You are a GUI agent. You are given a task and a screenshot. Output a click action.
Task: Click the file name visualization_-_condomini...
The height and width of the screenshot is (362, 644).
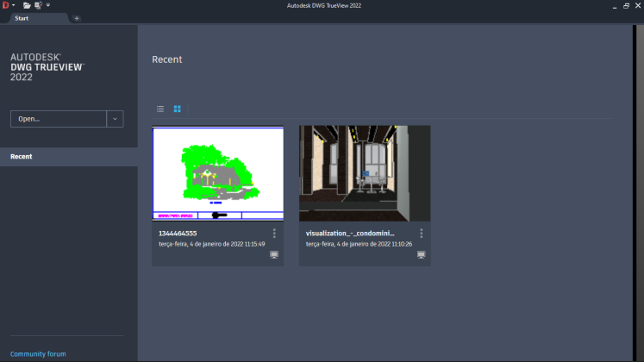[x=350, y=233]
